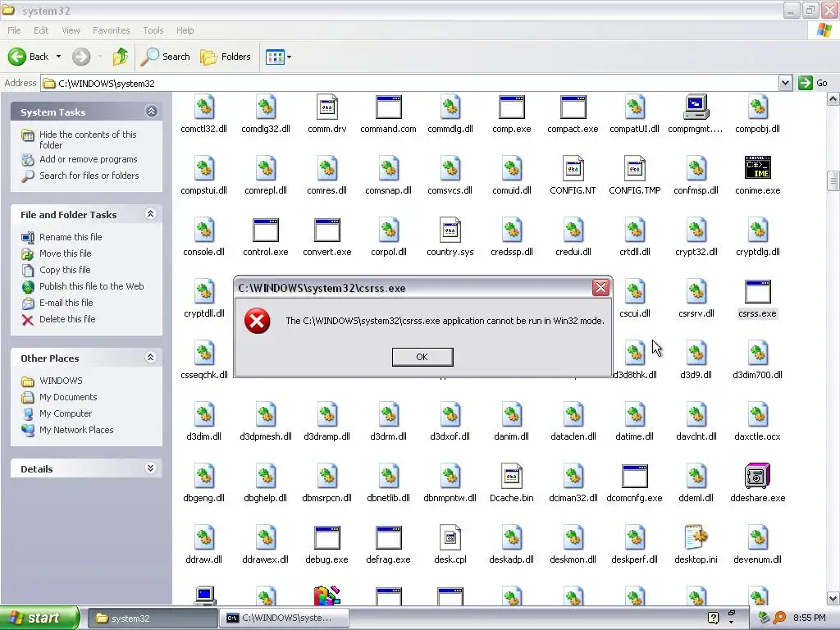This screenshot has height=630, width=840.
Task: Select the desk.cpl file icon
Action: (x=450, y=537)
